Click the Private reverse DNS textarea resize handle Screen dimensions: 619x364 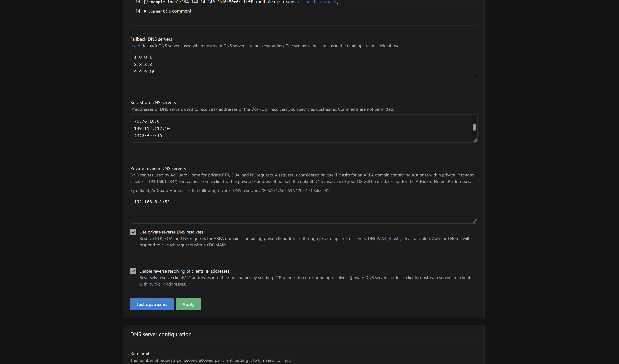(475, 221)
